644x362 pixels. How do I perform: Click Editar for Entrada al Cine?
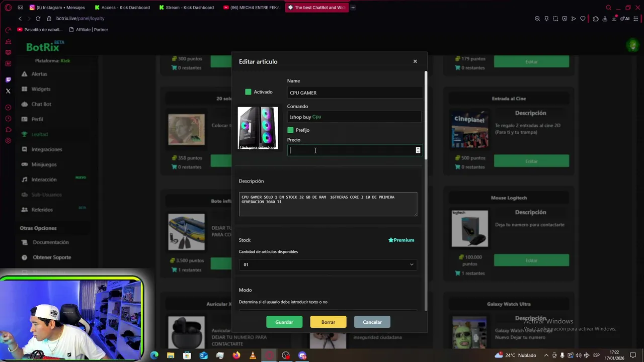coord(531,161)
